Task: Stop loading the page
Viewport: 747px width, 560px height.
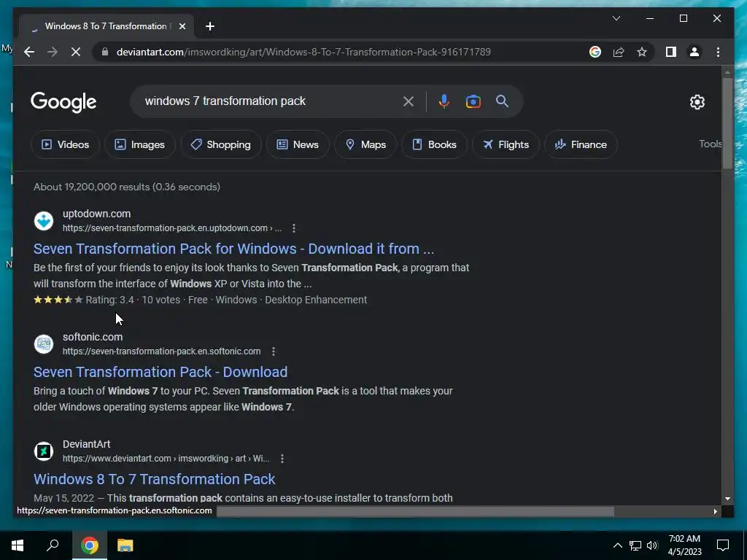Action: tap(76, 52)
